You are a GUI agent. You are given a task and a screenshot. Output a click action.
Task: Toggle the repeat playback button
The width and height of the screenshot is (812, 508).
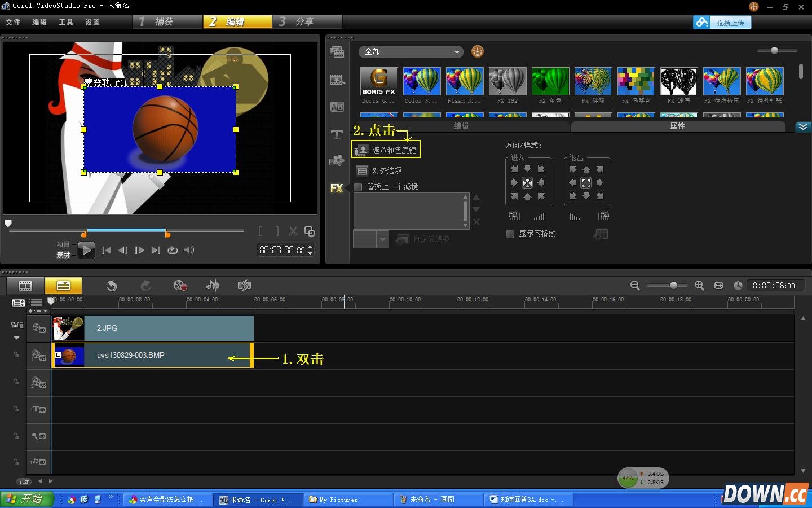click(x=173, y=250)
